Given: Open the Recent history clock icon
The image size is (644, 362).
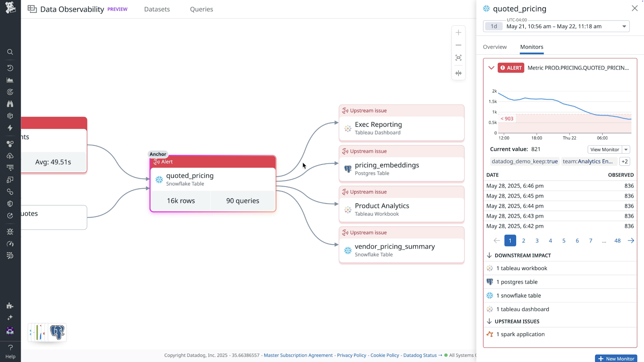Looking at the screenshot, I should [x=10, y=68].
